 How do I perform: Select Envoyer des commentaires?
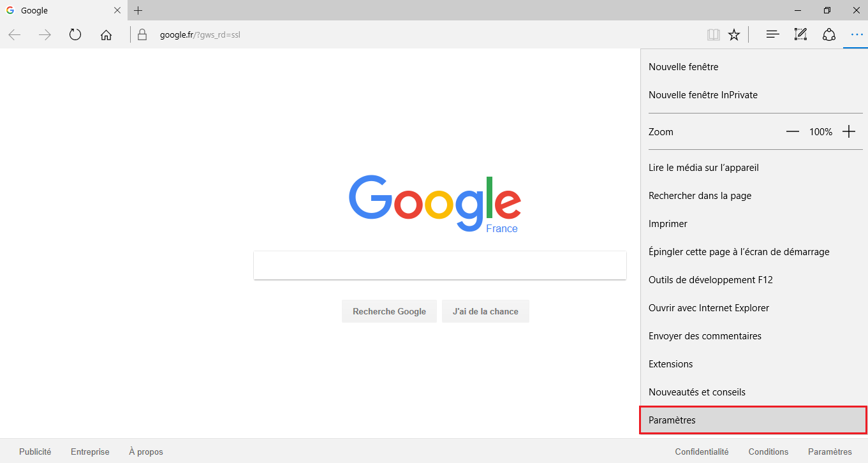(754, 336)
